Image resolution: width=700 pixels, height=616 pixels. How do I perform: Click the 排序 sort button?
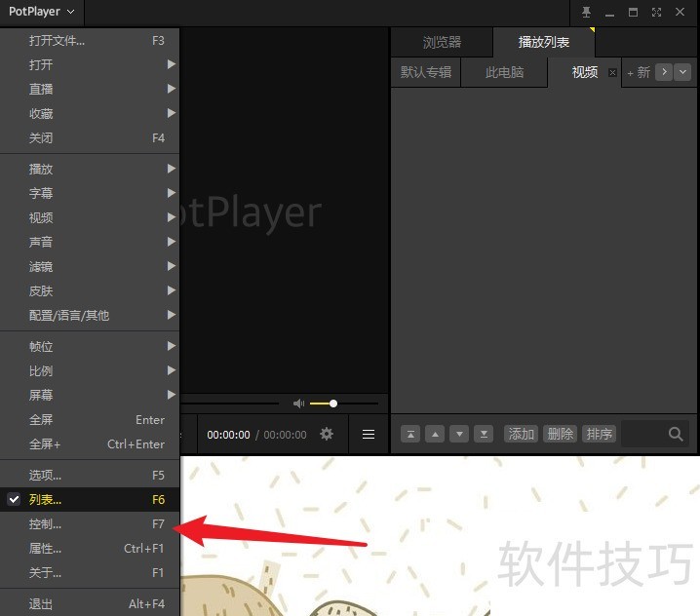click(599, 435)
